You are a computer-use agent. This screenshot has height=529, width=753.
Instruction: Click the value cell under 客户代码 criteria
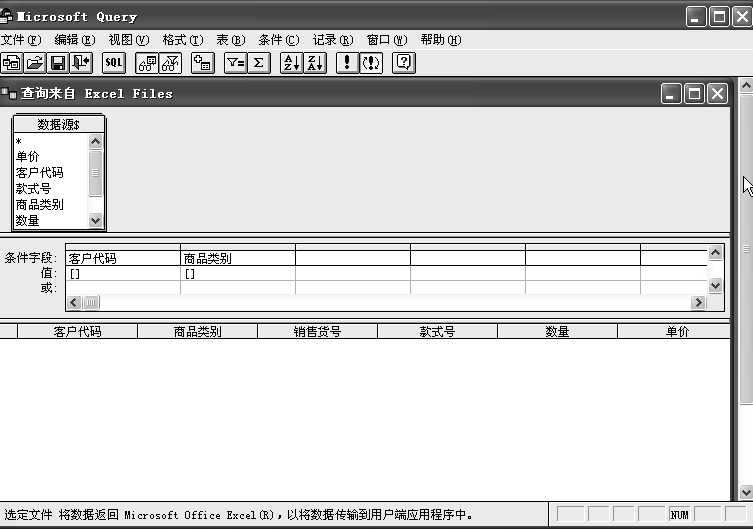(123, 274)
